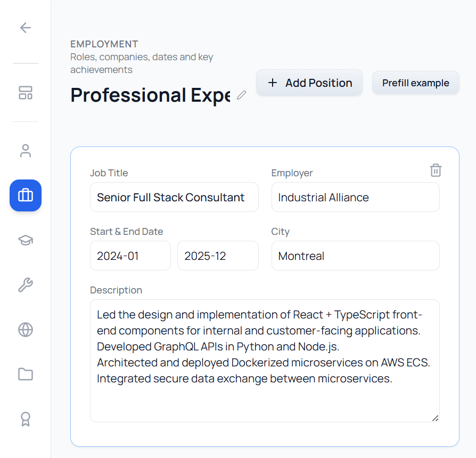
Task: Open the skills wrench sidebar icon
Action: coord(26,285)
